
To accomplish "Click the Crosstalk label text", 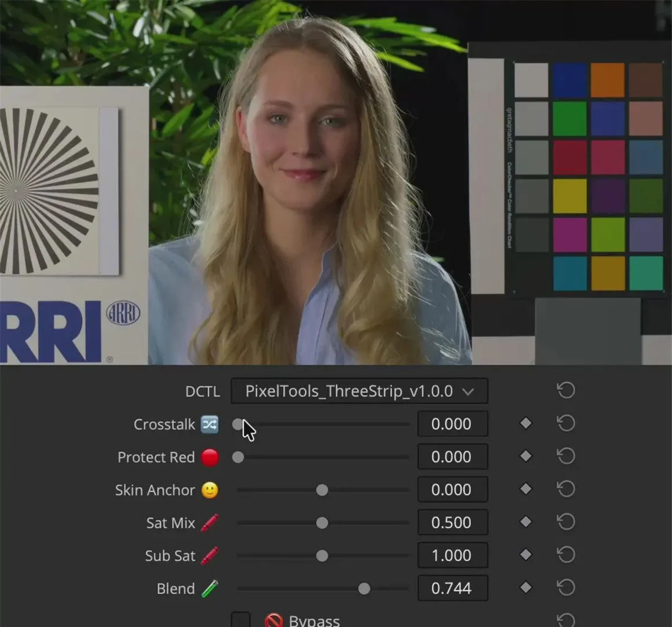I will 164,424.
